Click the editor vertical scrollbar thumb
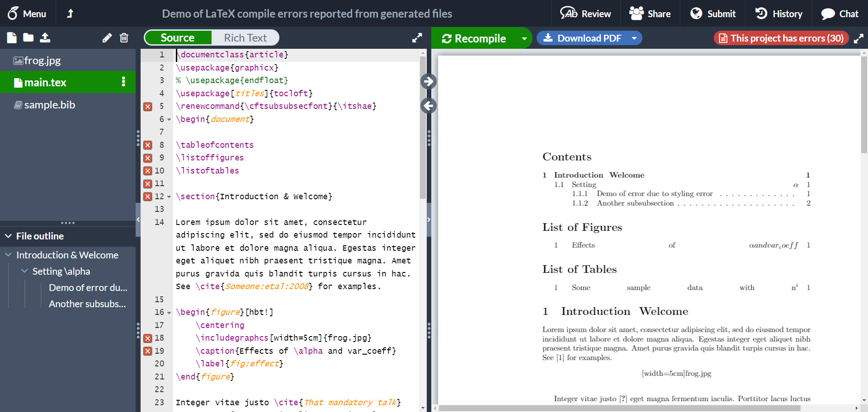The height and width of the screenshot is (412, 868). tap(423, 126)
